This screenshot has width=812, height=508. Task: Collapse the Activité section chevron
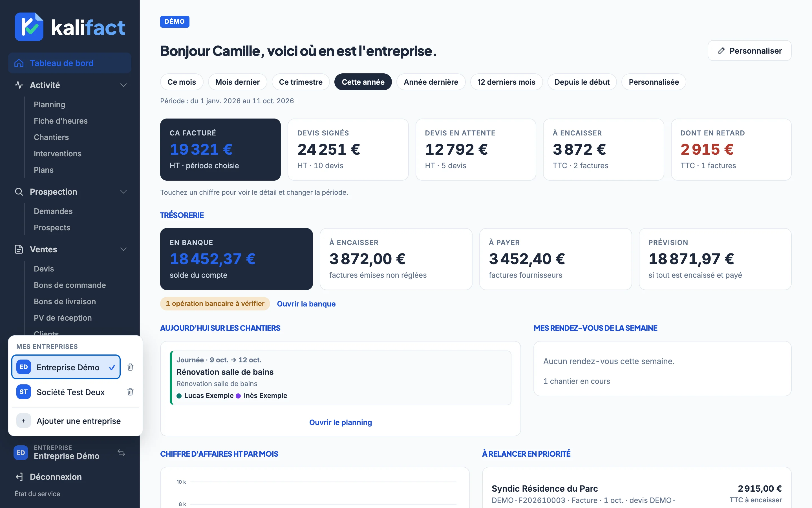pyautogui.click(x=123, y=85)
